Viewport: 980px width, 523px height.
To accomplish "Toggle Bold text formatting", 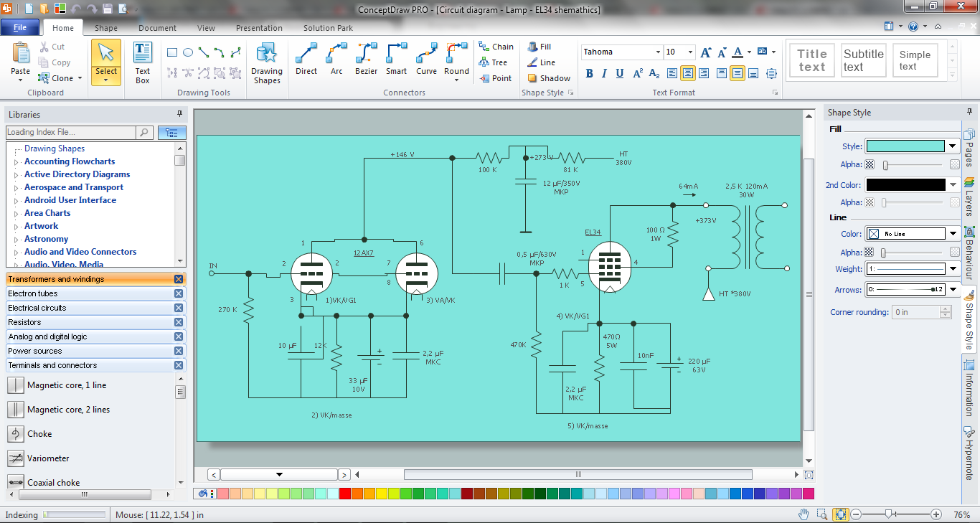I will tap(590, 73).
